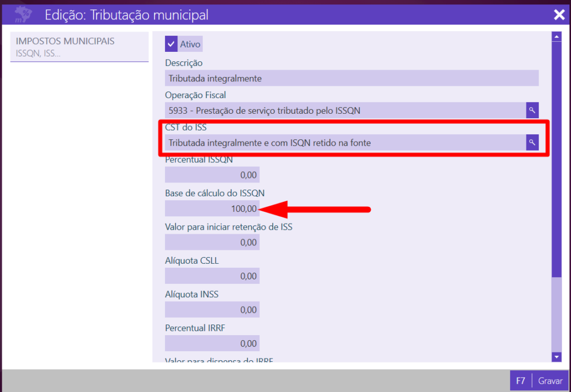Click Valor para iniciar retenção field
This screenshot has width=571, height=392.
click(x=212, y=243)
